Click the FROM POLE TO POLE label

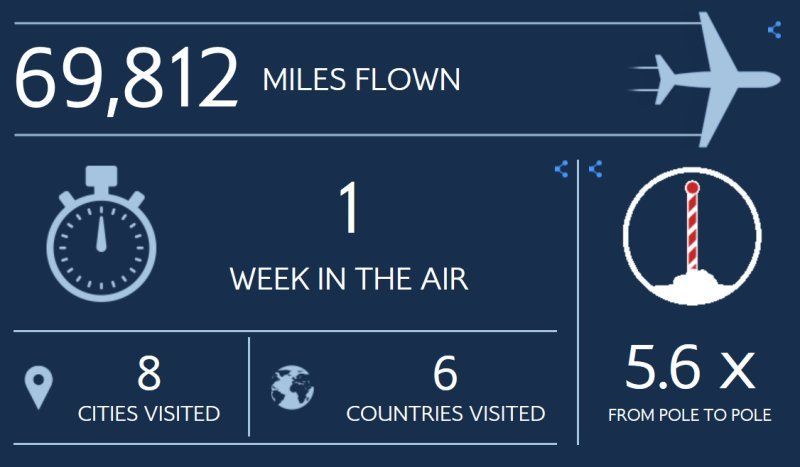tap(690, 415)
